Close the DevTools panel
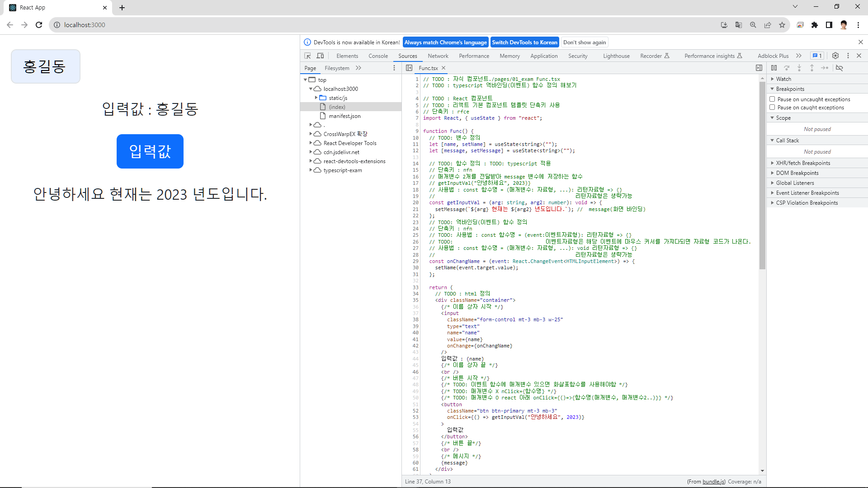Image resolution: width=868 pixels, height=488 pixels. pos(859,56)
